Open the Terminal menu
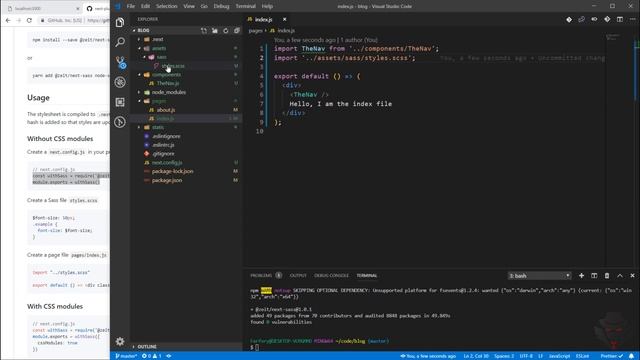This screenshot has width=640, height=360. pyautogui.click(x=245, y=6)
